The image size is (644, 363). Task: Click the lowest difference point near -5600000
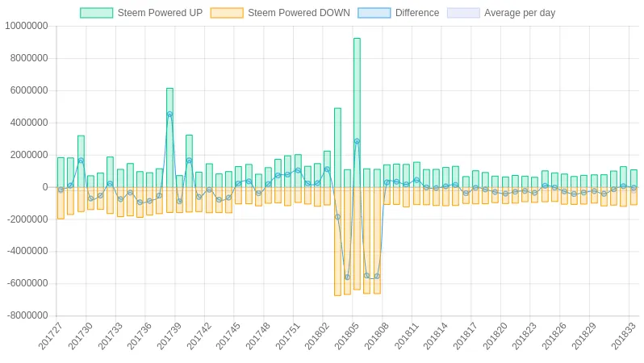pos(348,277)
